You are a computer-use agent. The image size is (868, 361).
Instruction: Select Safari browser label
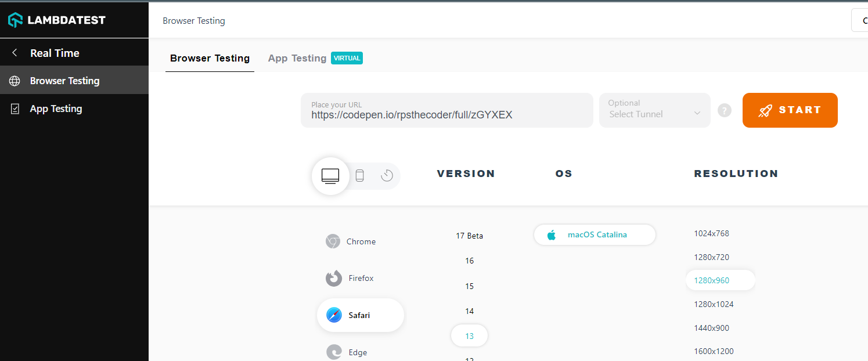tap(359, 316)
